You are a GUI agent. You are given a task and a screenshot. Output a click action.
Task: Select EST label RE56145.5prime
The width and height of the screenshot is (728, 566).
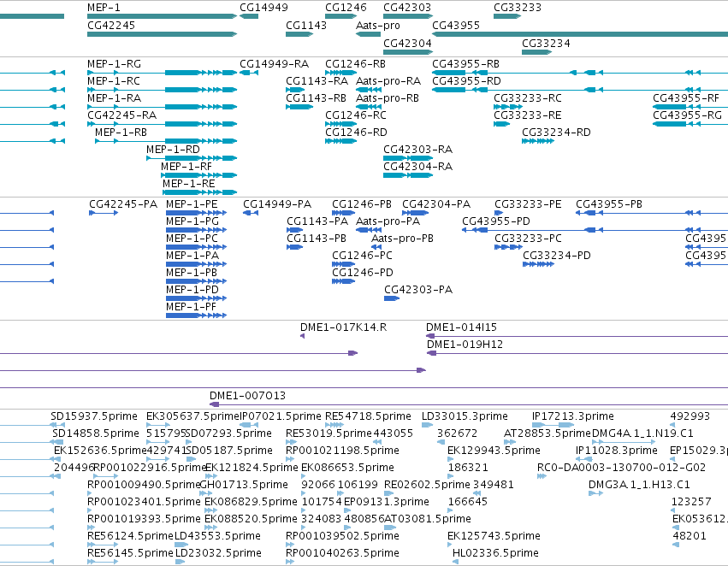point(130,553)
